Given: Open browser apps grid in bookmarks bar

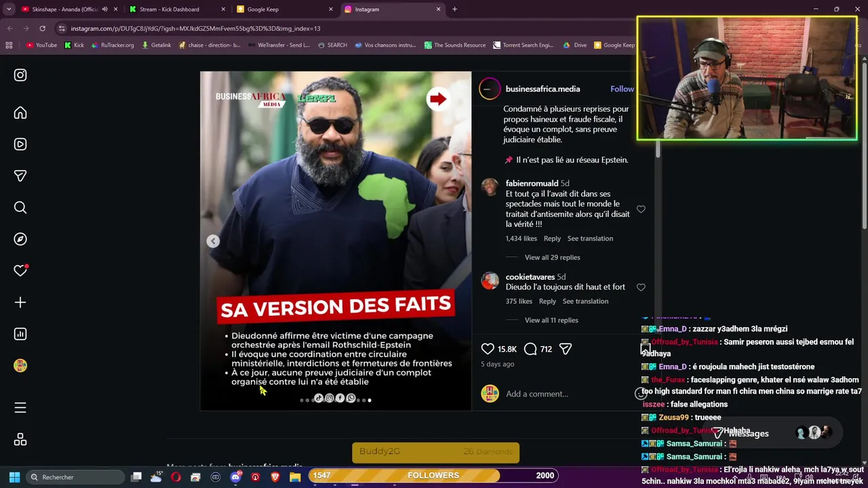Looking at the screenshot, I should pos(9,45).
